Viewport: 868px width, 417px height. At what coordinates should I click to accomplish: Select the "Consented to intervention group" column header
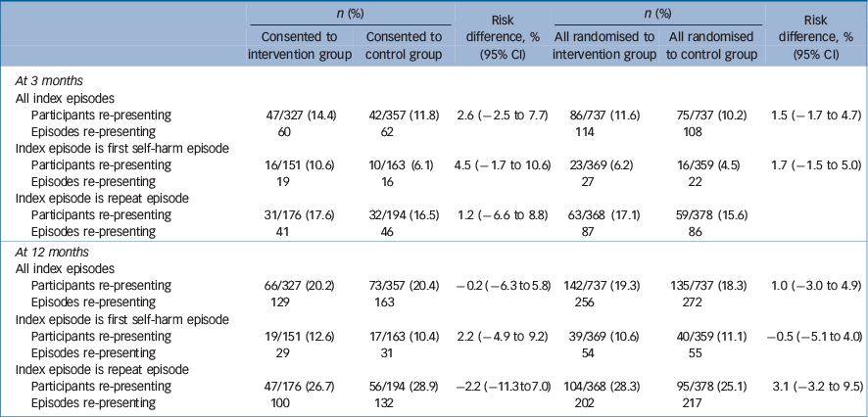point(299,46)
